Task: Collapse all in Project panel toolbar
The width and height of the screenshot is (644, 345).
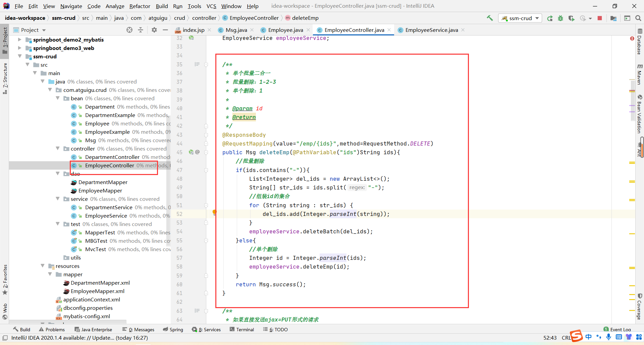Action: [x=141, y=30]
